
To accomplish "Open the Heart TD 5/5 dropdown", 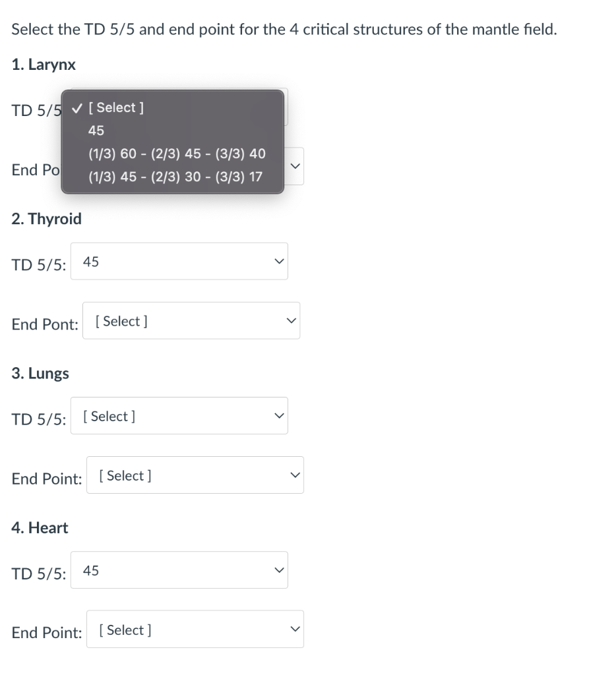I will [179, 570].
